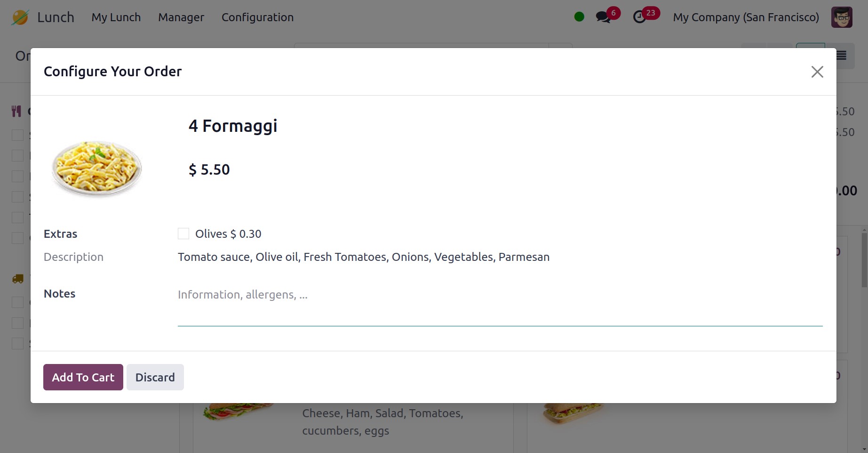868x453 pixels.
Task: Click the user avatar in top bar
Action: click(x=841, y=17)
